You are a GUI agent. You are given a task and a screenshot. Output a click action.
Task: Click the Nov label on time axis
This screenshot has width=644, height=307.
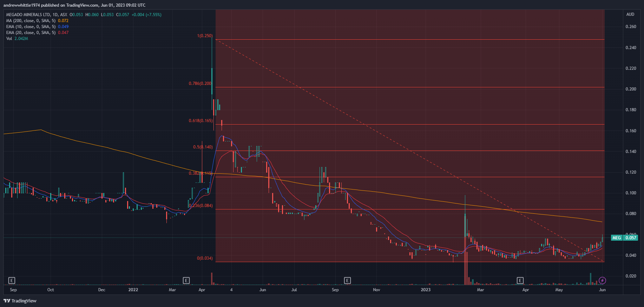coord(376,290)
